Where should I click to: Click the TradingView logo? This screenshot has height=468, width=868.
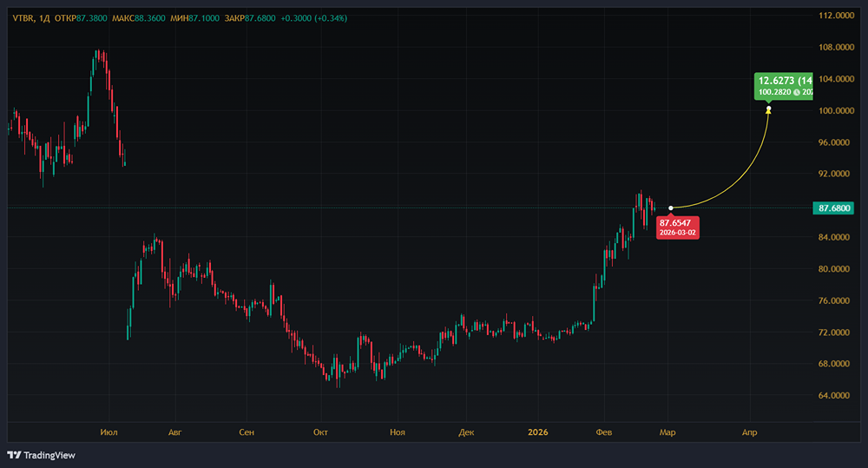pos(41,455)
